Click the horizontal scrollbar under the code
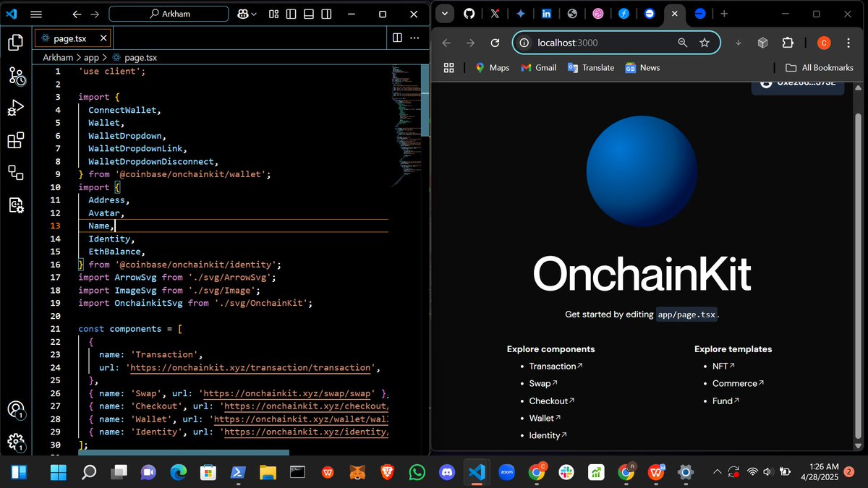The height and width of the screenshot is (488, 868). pyautogui.click(x=184, y=453)
